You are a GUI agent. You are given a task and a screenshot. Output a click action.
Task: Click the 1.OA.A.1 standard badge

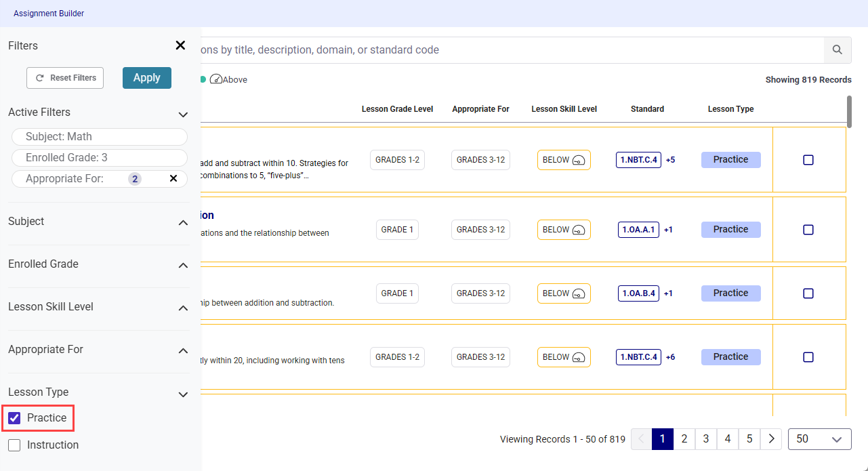pyautogui.click(x=638, y=230)
